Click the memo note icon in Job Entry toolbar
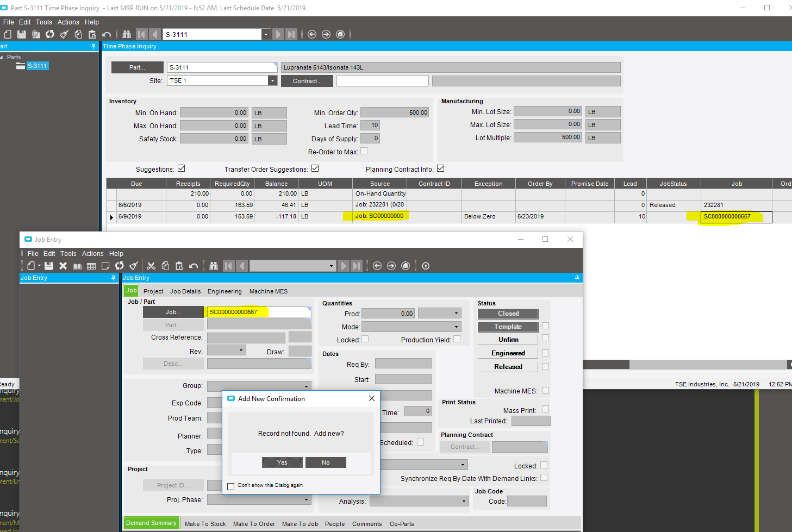This screenshot has height=532, width=792. pyautogui.click(x=105, y=266)
